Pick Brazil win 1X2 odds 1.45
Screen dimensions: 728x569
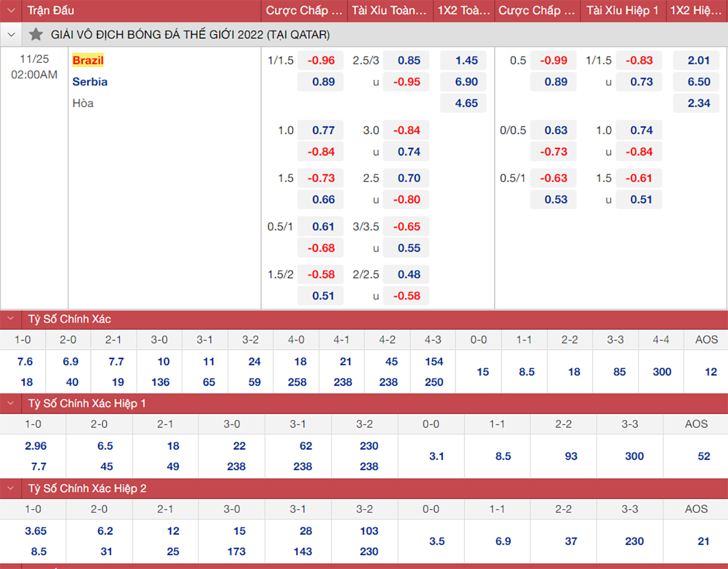(463, 60)
